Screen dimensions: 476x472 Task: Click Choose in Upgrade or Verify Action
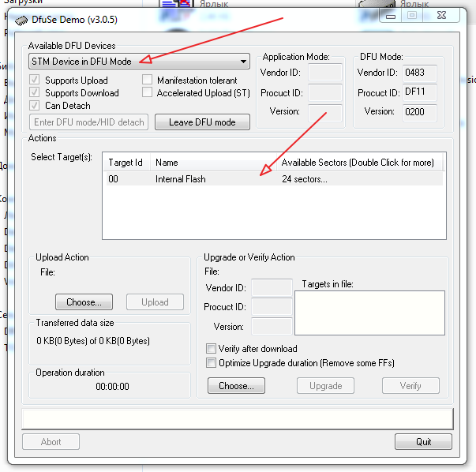pyautogui.click(x=236, y=386)
